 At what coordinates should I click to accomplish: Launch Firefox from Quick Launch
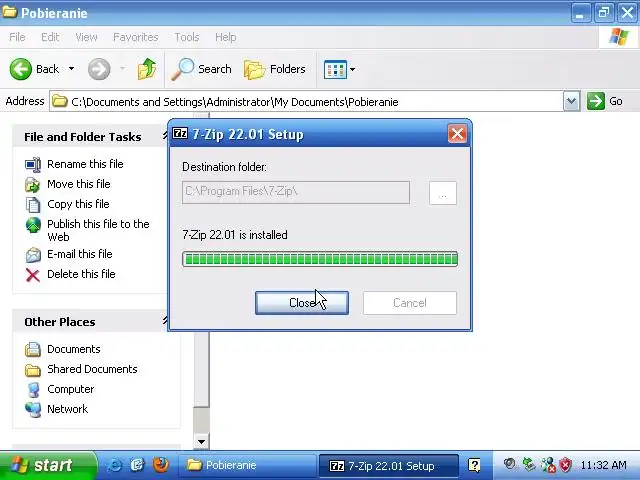161,465
